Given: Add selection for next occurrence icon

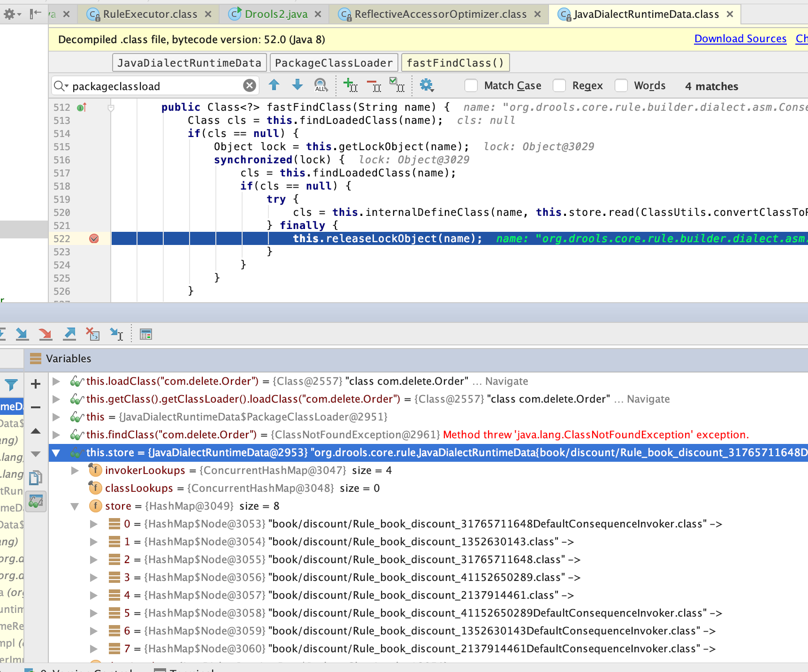Looking at the screenshot, I should (x=350, y=85).
